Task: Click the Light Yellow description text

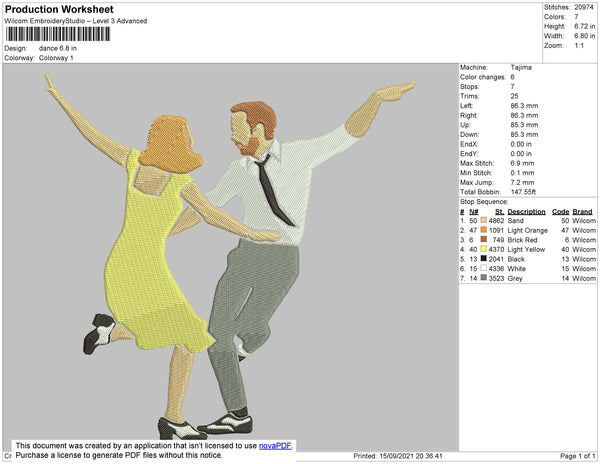Action: point(526,249)
